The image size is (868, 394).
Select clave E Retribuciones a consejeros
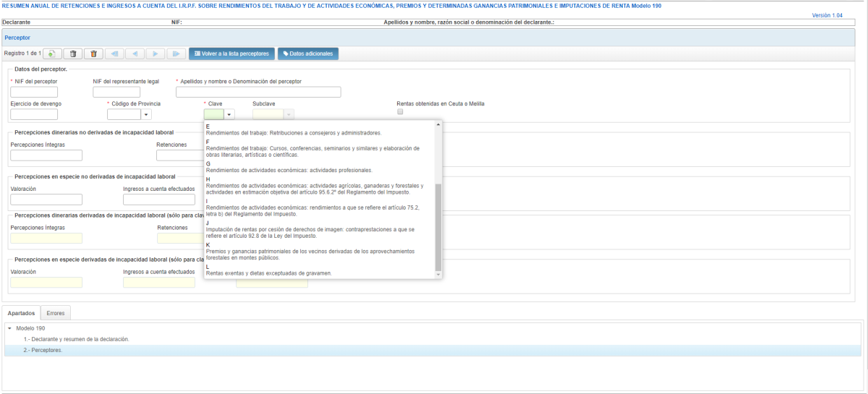320,130
